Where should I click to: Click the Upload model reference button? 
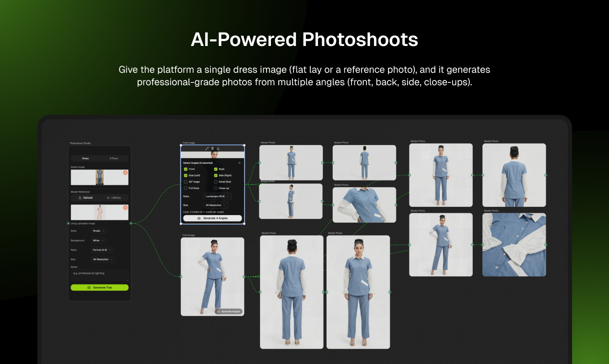85,197
